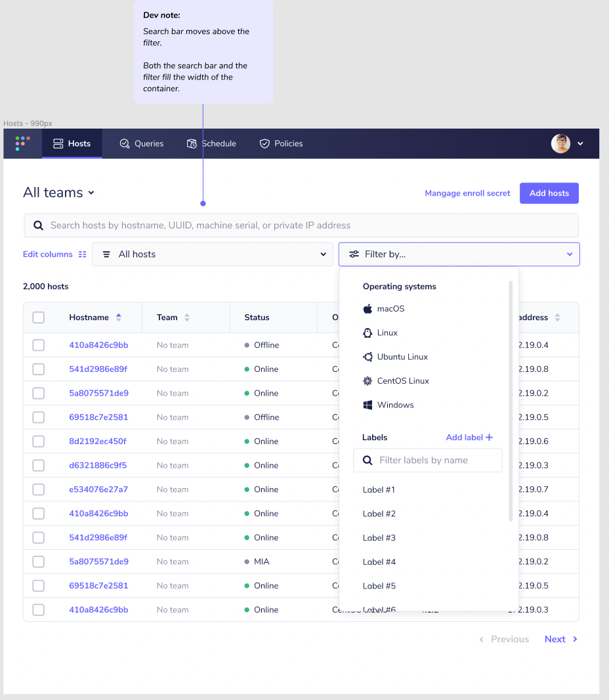
Task: Click the label search magnifier icon
Action: pyautogui.click(x=367, y=461)
